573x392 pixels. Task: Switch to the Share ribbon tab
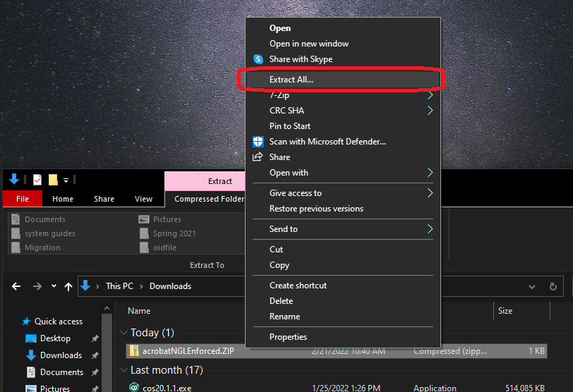pyautogui.click(x=104, y=199)
